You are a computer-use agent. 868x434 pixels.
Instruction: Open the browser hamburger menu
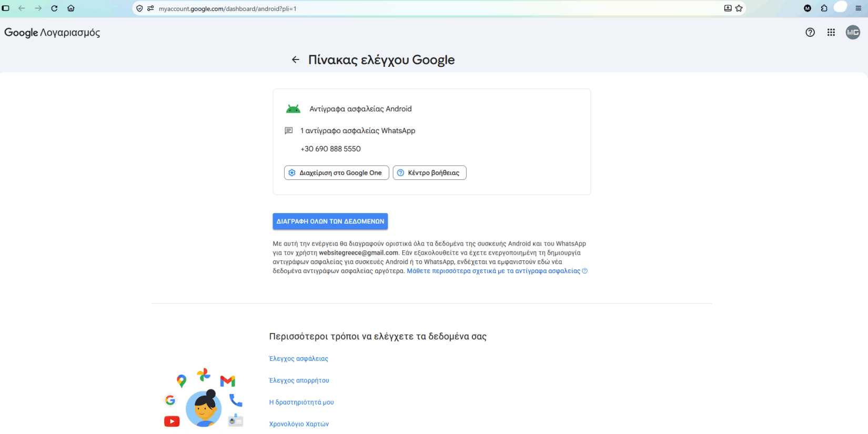(859, 8)
